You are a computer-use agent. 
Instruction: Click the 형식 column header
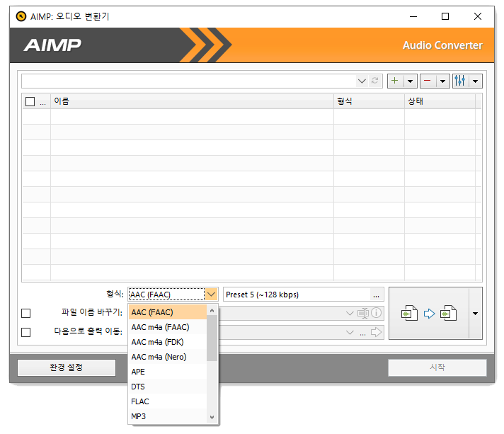click(x=369, y=101)
